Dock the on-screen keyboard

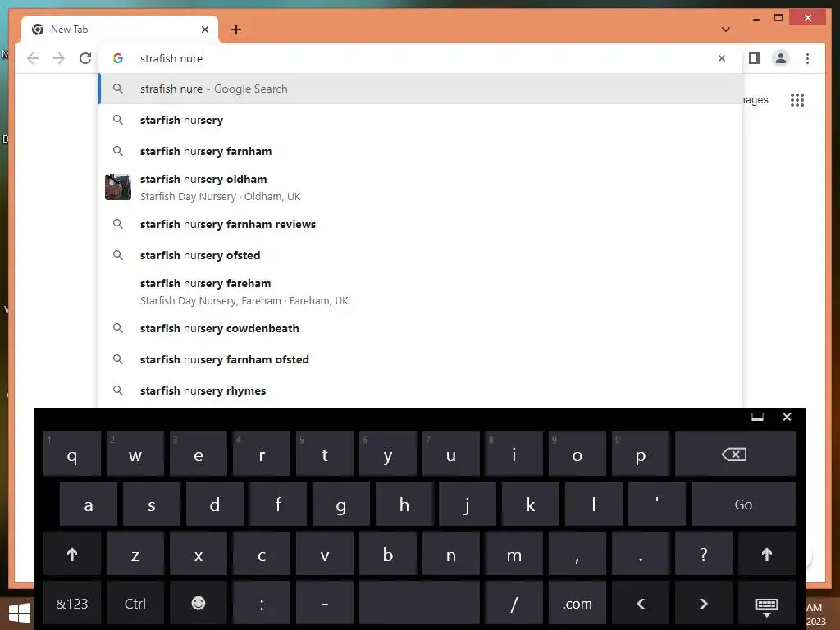click(757, 417)
